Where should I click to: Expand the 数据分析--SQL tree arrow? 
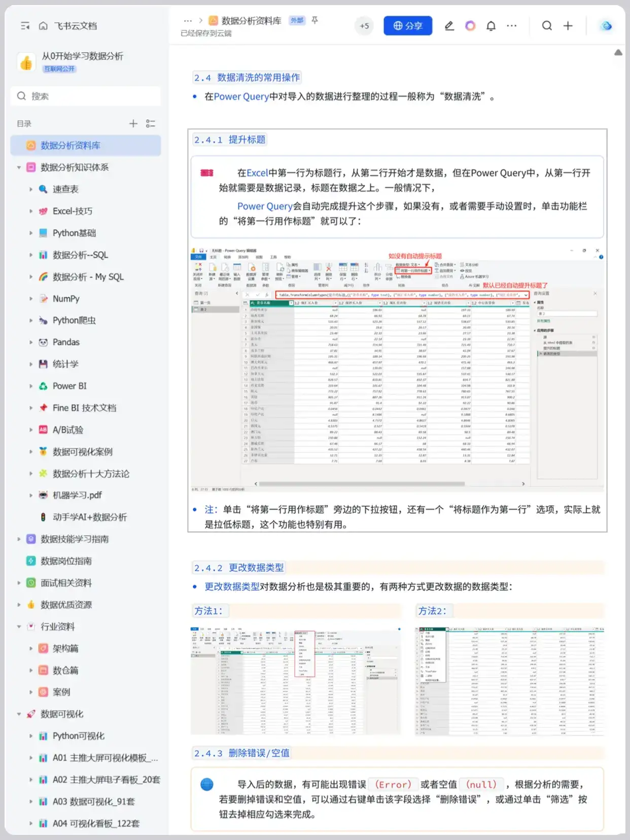coord(31,255)
